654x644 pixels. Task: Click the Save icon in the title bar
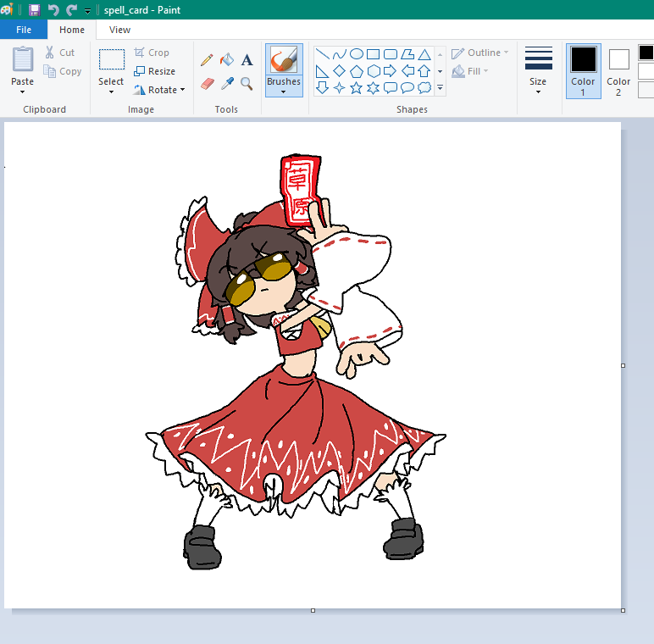(34, 9)
